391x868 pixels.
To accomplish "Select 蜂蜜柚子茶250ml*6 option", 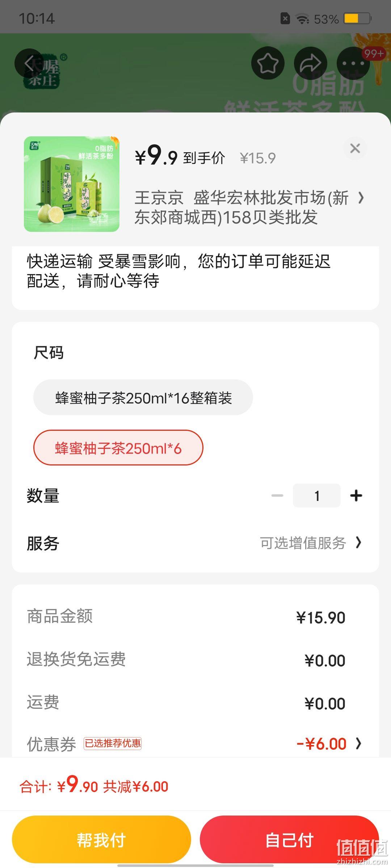I will (x=118, y=448).
